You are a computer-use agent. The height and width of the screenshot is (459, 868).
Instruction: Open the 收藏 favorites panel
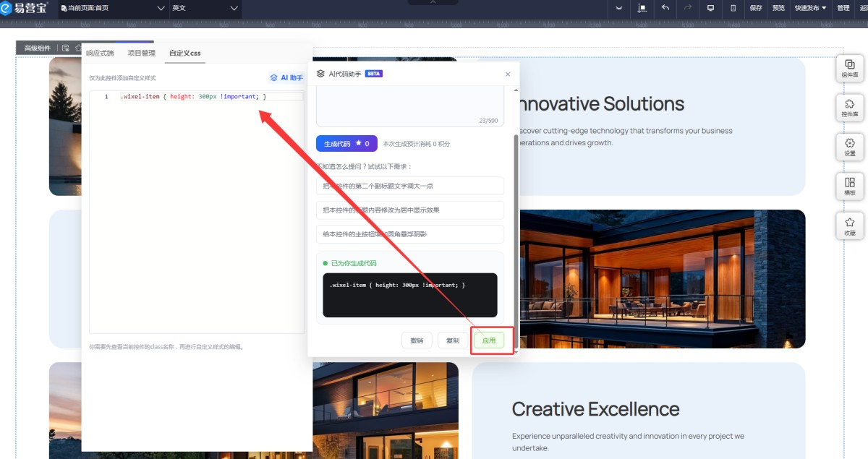(x=850, y=227)
